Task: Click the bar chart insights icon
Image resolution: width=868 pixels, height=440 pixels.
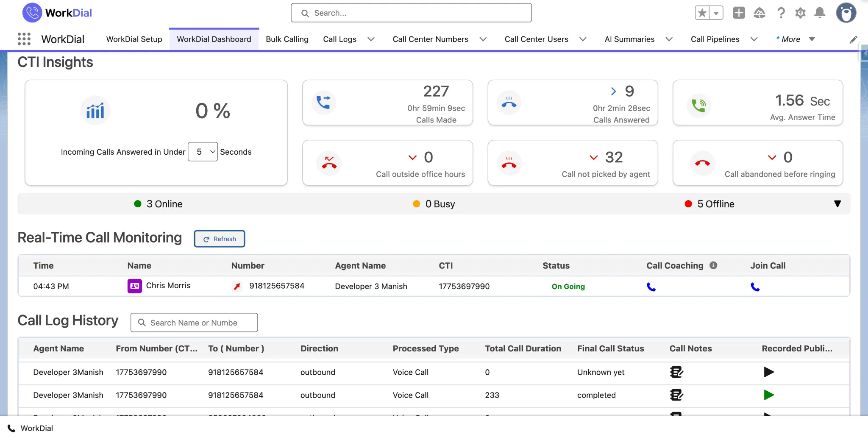Action: pyautogui.click(x=95, y=111)
